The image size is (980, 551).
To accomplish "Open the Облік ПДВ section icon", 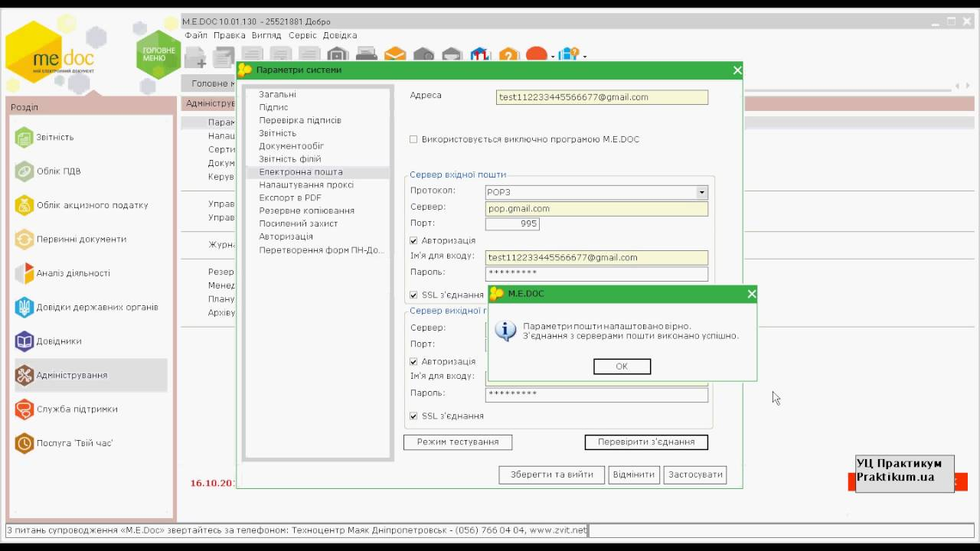I will [24, 171].
